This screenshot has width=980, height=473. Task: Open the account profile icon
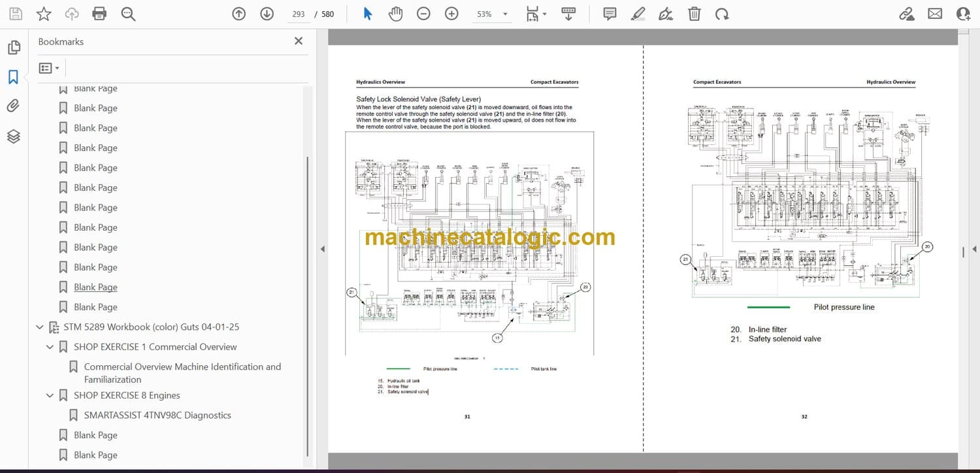pyautogui.click(x=964, y=14)
